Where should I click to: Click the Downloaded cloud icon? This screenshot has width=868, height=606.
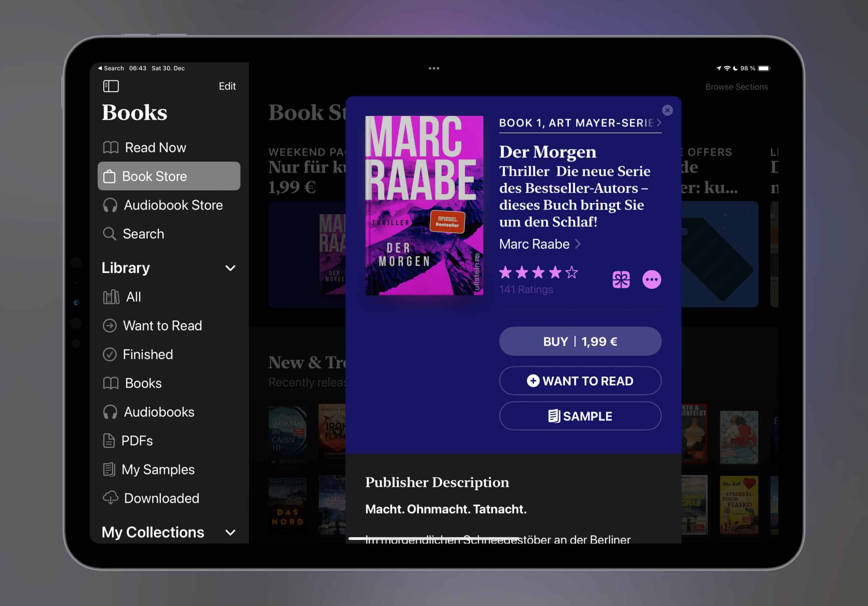pos(111,498)
